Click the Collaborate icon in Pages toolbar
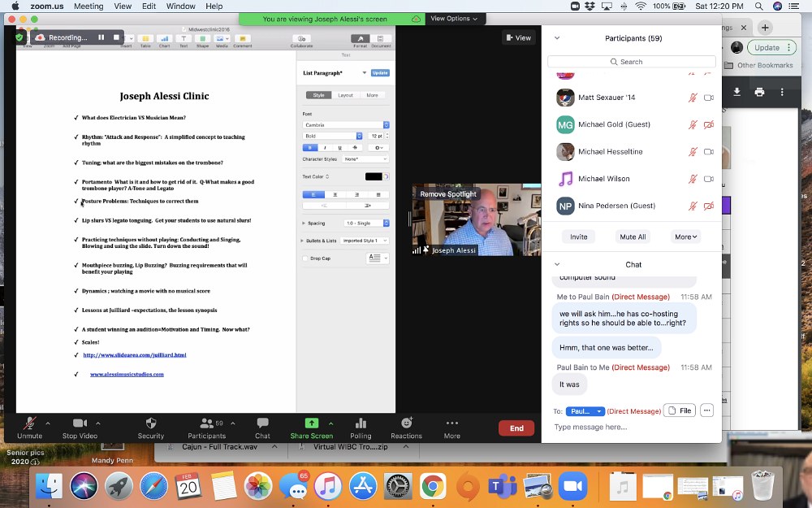Image resolution: width=812 pixels, height=508 pixels. [301, 39]
